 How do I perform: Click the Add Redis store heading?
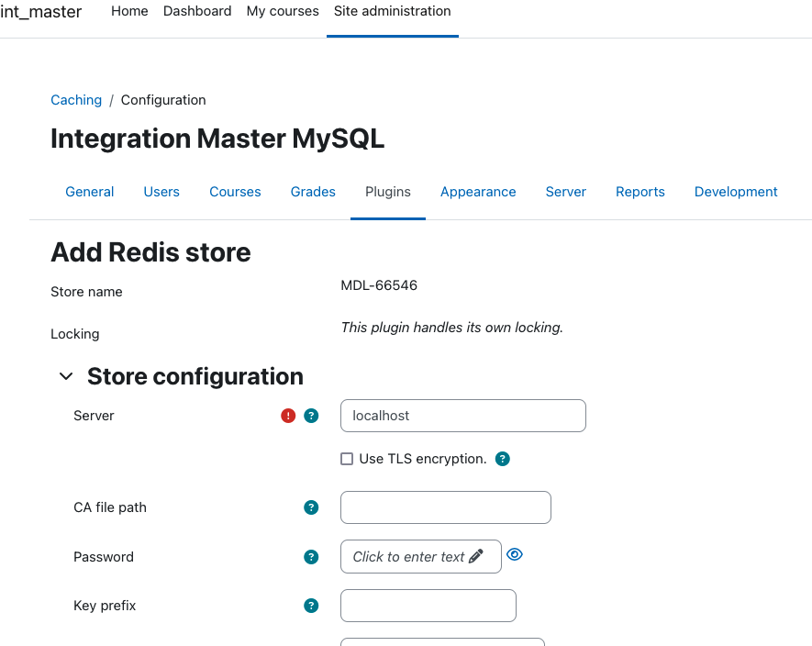tap(150, 253)
